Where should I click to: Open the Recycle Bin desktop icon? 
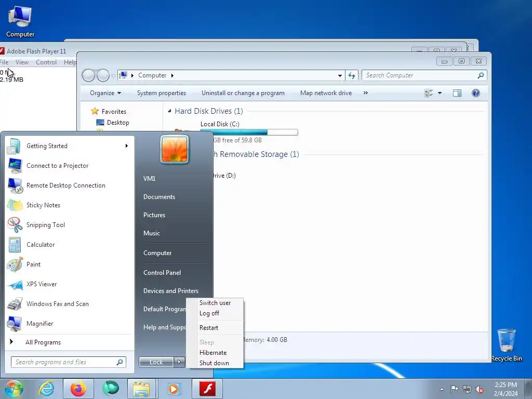pyautogui.click(x=506, y=345)
